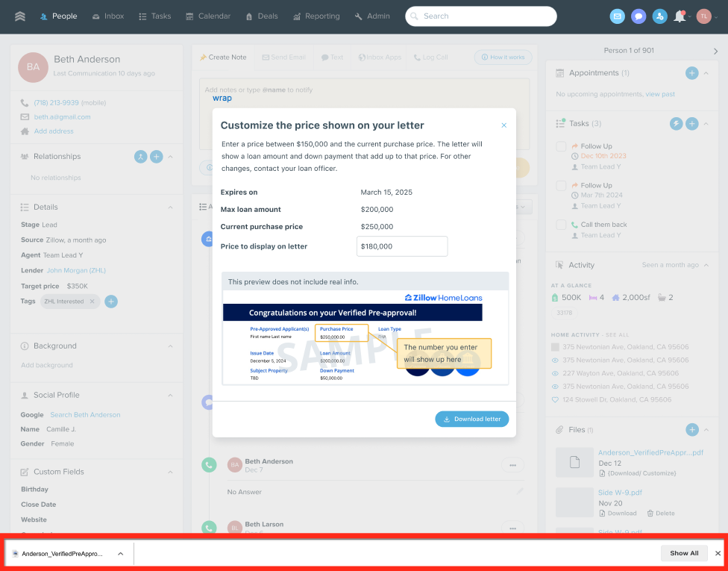The height and width of the screenshot is (571, 728).
Task: Check the Dec 10th 2023 Follow Up task
Action: coord(561,147)
